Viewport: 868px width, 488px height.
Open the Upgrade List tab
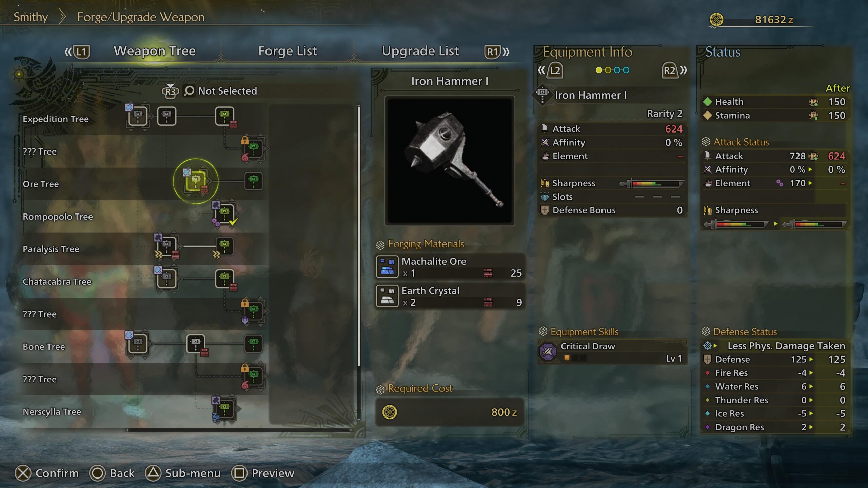[x=420, y=51]
